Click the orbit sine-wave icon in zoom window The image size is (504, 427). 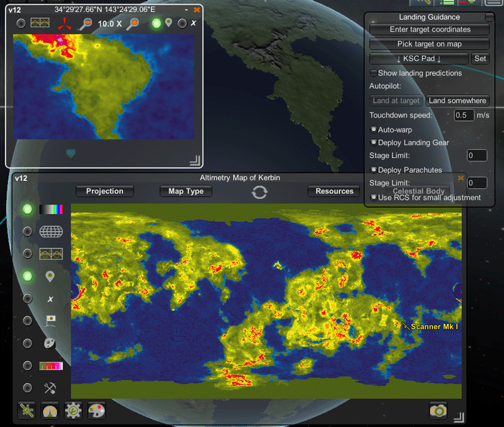[40, 22]
